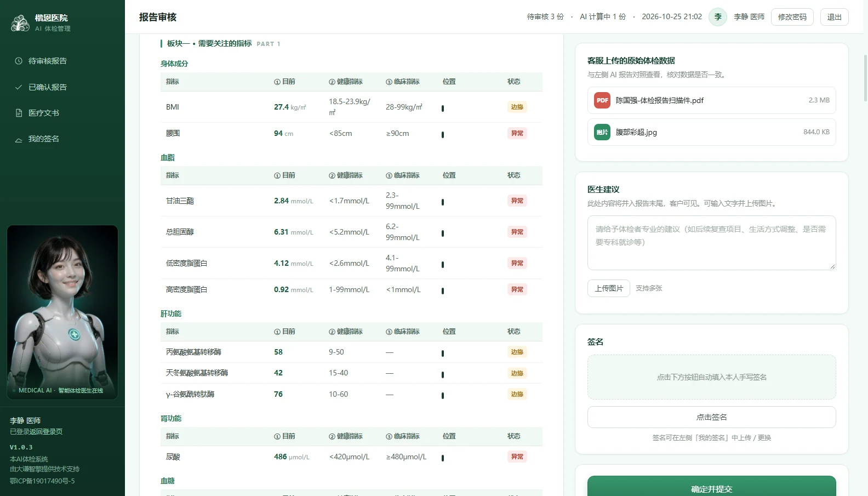The height and width of the screenshot is (496, 868).
Task: Click the 异常 status tag for 腰围
Action: (x=517, y=133)
